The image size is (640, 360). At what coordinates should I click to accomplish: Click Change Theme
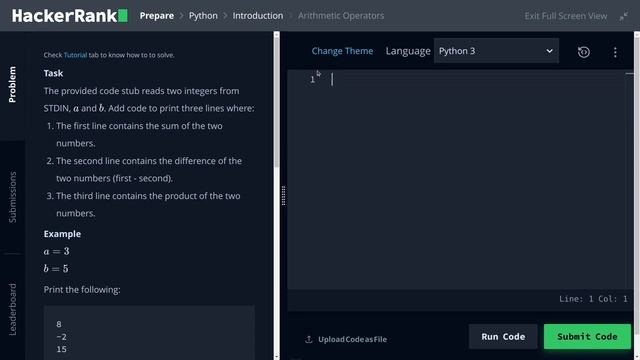[342, 51]
